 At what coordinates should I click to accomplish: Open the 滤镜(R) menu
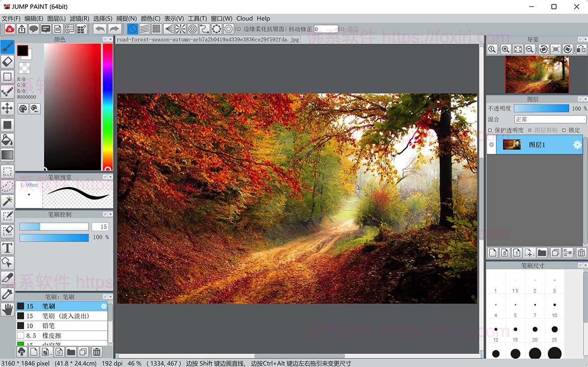[79, 19]
